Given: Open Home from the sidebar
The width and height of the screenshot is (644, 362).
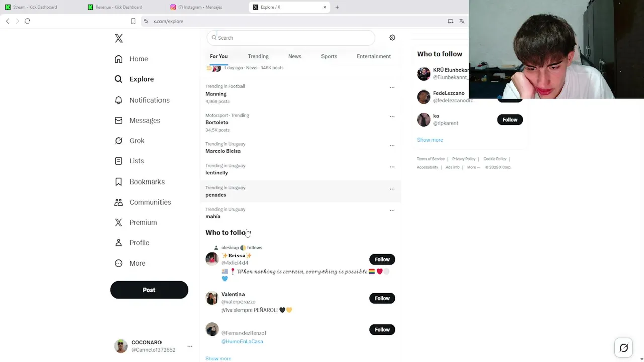Looking at the screenshot, I should [131, 59].
